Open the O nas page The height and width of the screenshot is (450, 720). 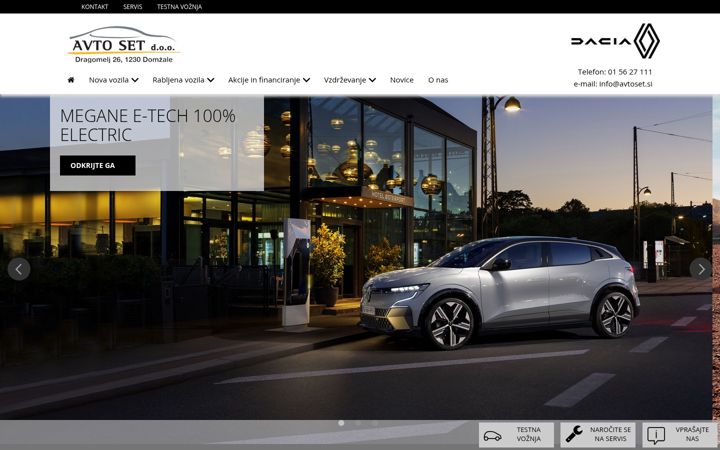(x=438, y=80)
